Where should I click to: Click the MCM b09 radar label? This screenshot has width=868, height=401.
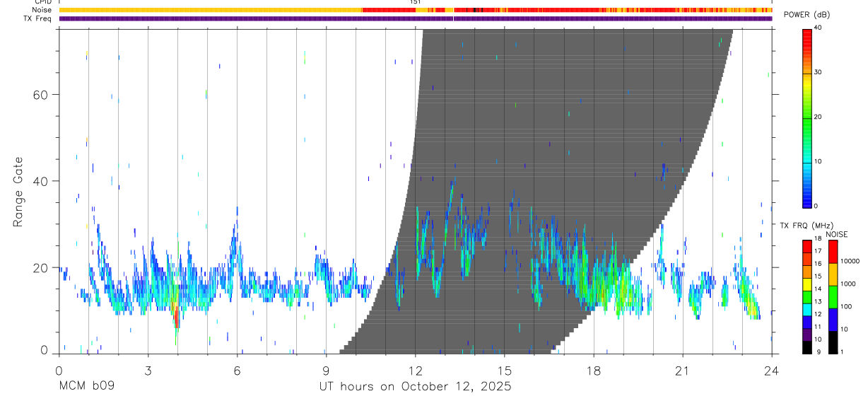tap(86, 387)
